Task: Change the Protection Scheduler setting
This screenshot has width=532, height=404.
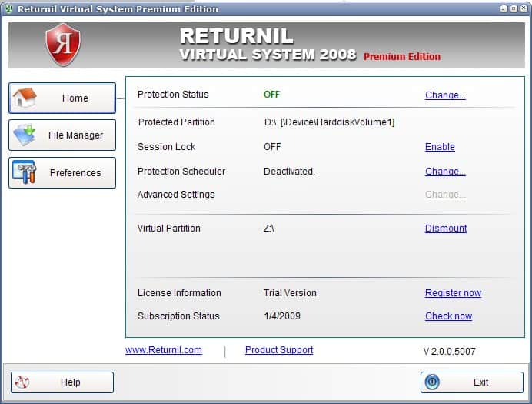Action: pyautogui.click(x=445, y=172)
